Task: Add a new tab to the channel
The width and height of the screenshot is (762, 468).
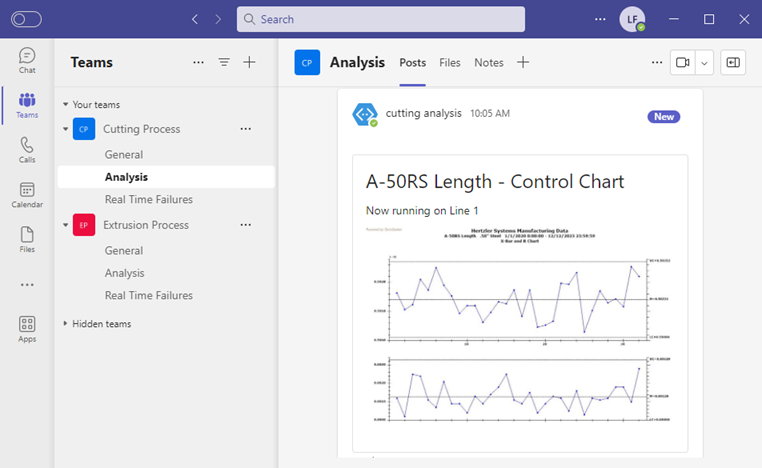Action: coord(522,62)
